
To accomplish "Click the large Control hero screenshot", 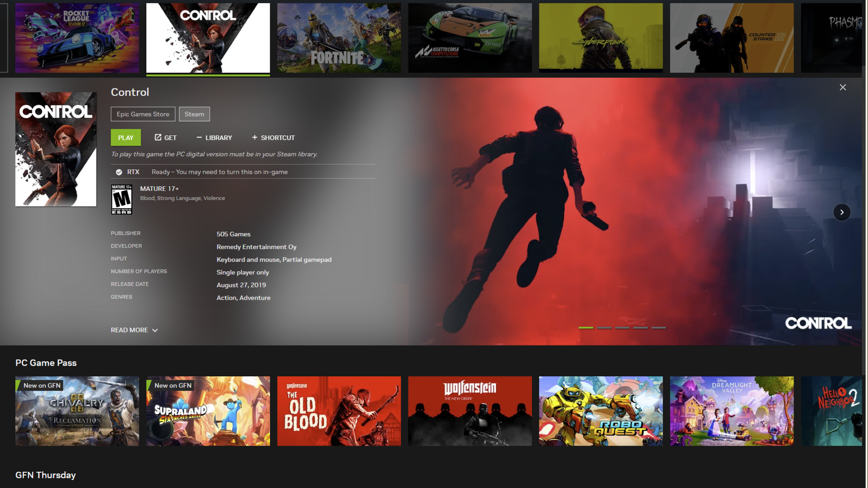I will coord(635,211).
